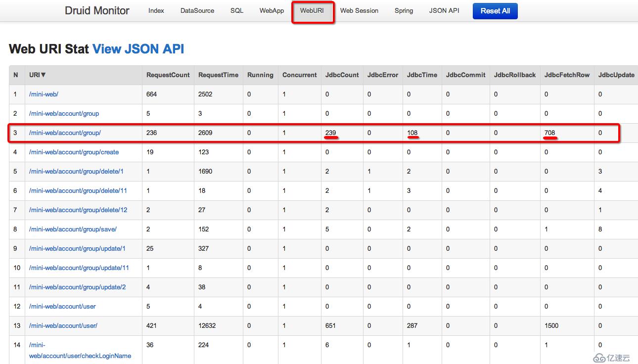Viewport: 638px width, 364px height.
Task: Click RequestTime value 327
Action: [203, 248]
